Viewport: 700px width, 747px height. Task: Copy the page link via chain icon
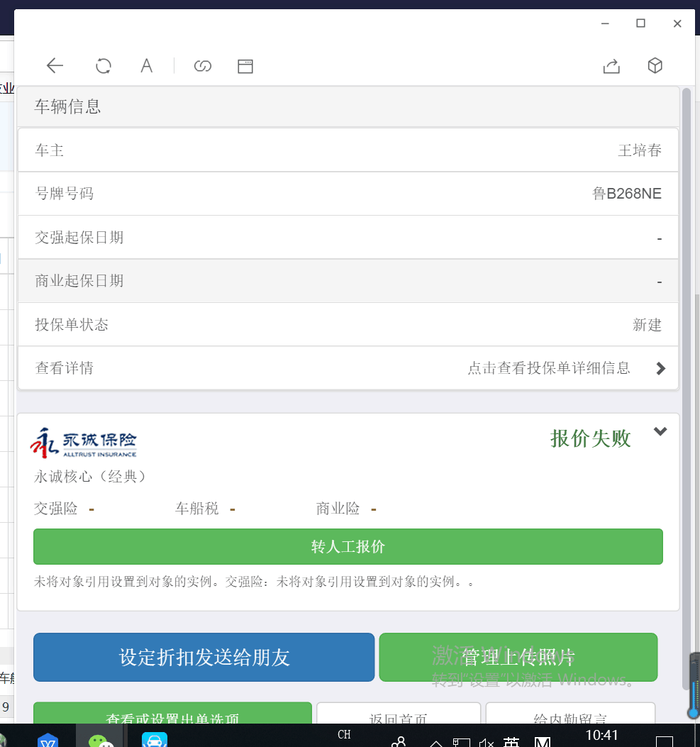point(202,66)
